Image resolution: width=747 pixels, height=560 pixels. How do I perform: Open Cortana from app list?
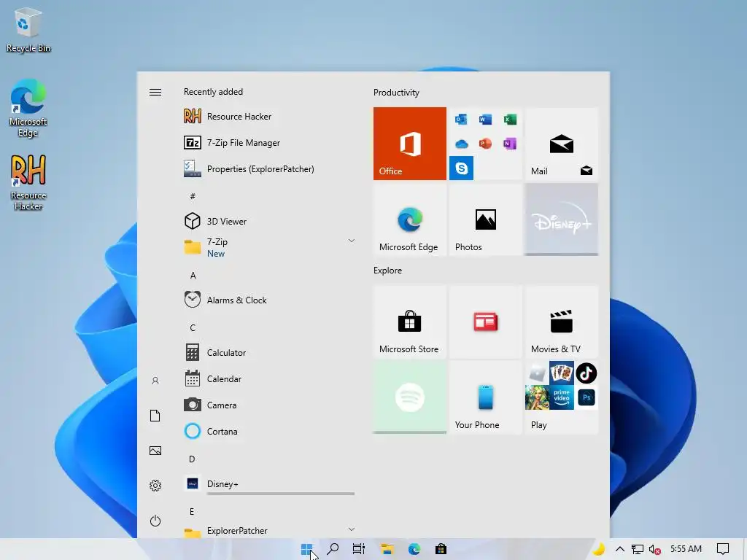point(269,431)
